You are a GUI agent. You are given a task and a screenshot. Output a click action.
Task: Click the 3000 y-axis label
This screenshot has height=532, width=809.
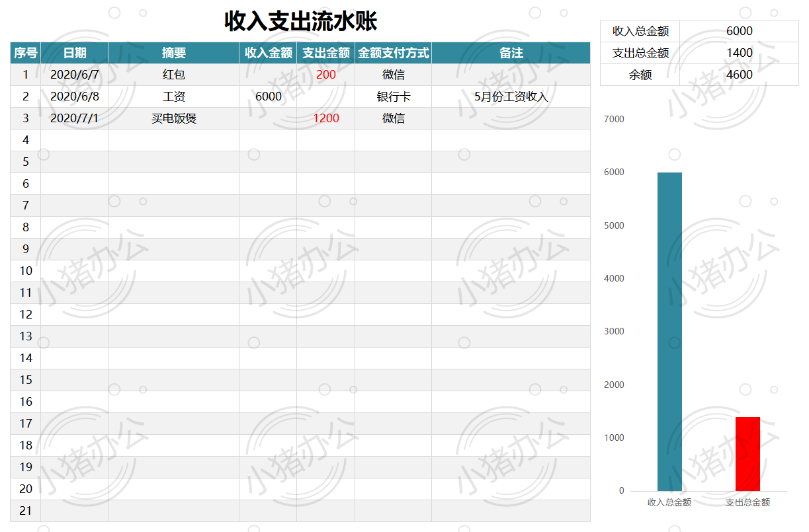[x=614, y=331]
